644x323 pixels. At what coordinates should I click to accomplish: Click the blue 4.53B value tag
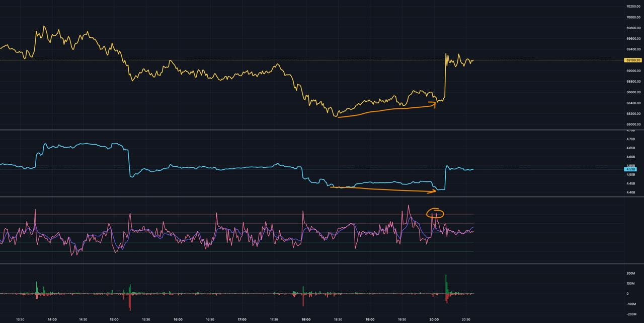point(630,169)
